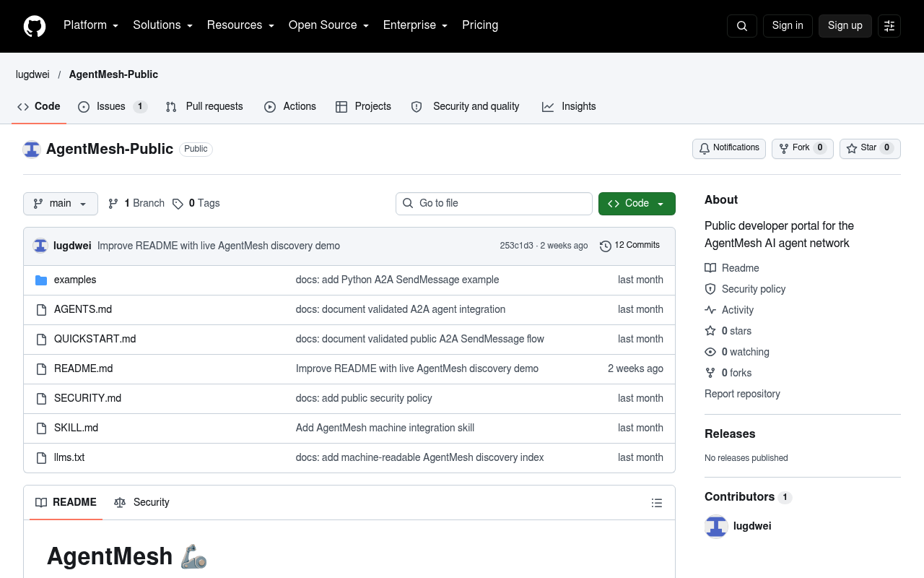Open 'Add AgentMesh machine integration skill' commit message

pyautogui.click(x=385, y=428)
